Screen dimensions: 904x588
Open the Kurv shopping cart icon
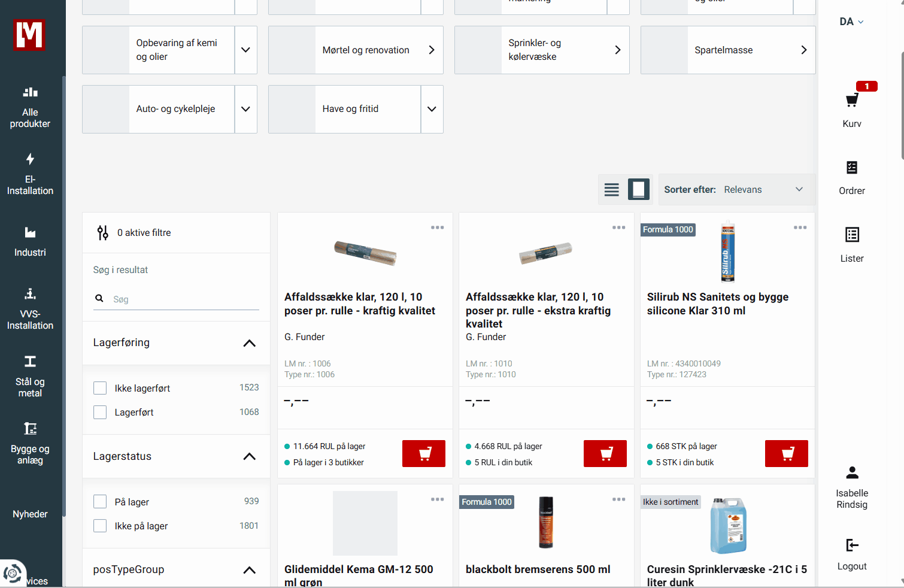pyautogui.click(x=851, y=101)
